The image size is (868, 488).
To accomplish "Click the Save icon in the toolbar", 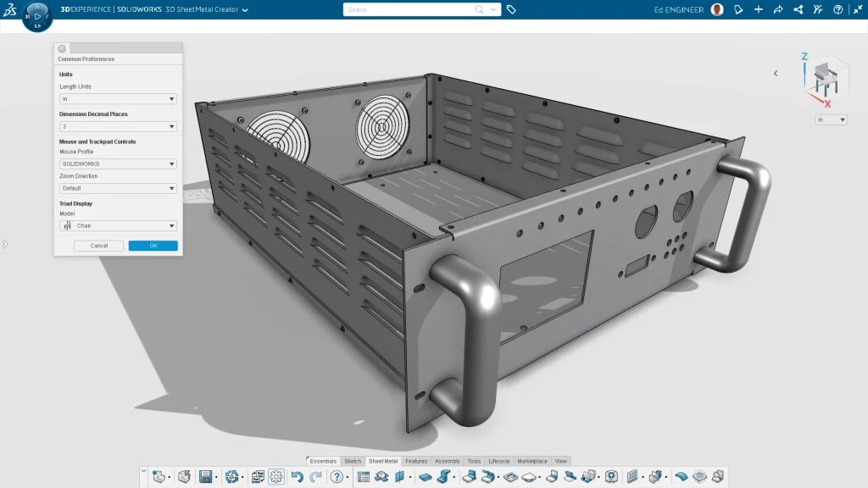I will [205, 477].
